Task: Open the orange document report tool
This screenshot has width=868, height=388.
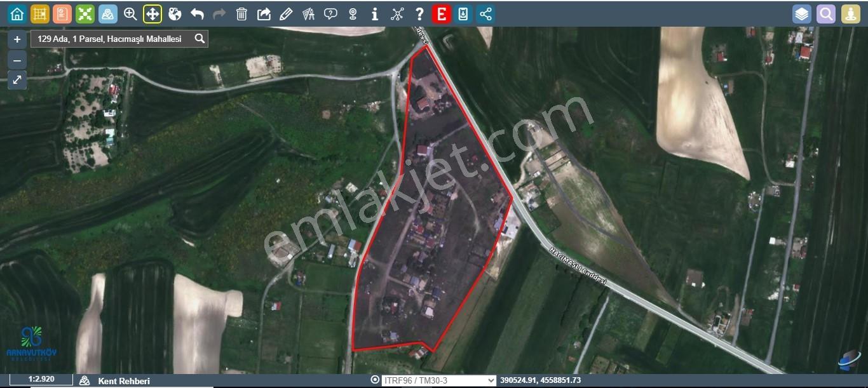Action: click(x=62, y=14)
